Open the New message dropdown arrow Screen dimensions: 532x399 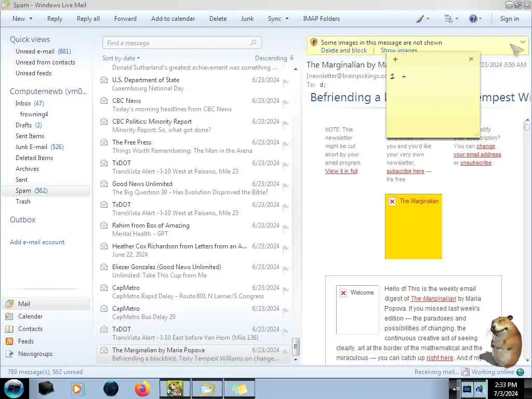31,19
